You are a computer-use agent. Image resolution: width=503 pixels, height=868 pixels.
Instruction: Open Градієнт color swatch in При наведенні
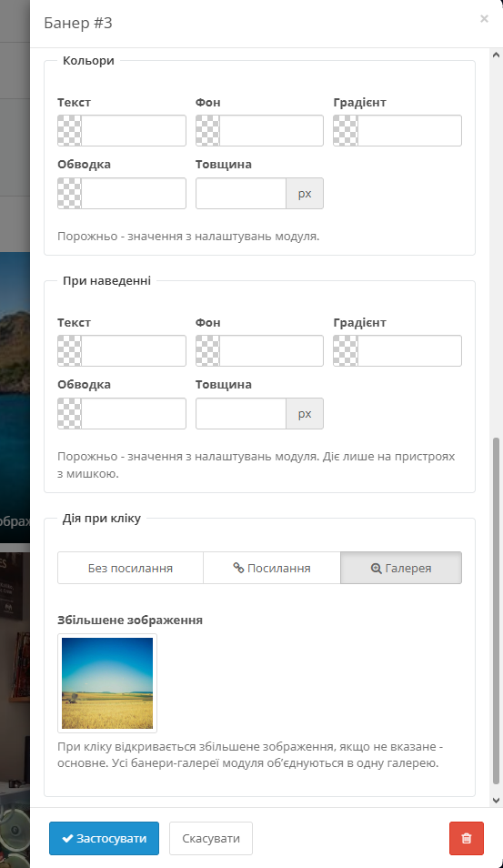tap(346, 351)
